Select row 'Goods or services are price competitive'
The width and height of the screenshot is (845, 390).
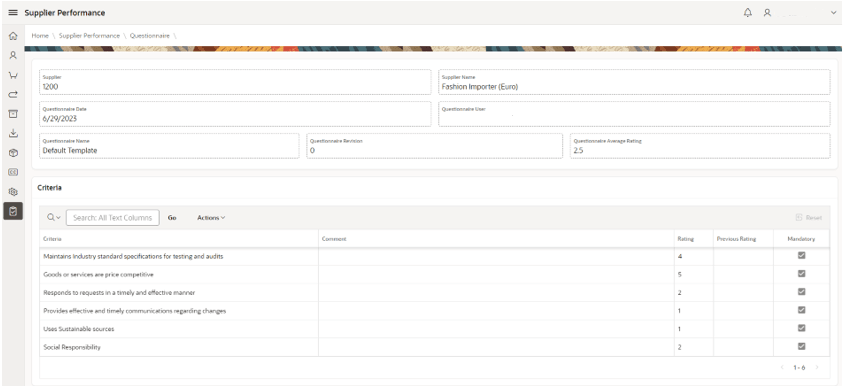pos(434,275)
